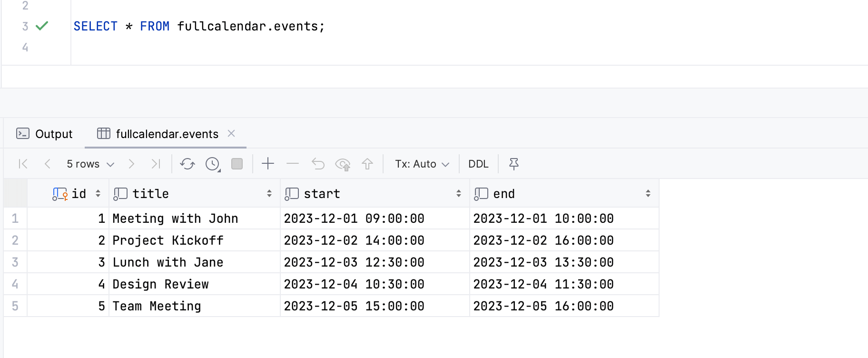Open the Tx: Auto transaction mode dropdown
The image size is (868, 358).
point(422,164)
